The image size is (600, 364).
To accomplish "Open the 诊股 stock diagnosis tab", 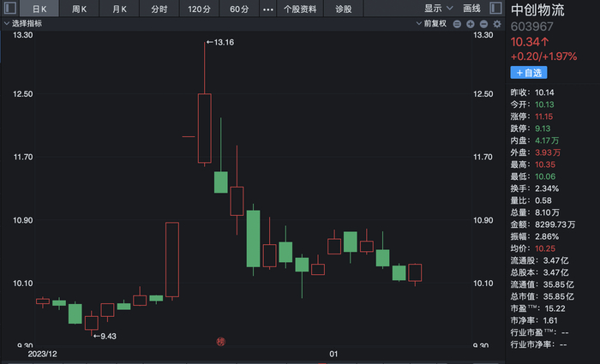I will pyautogui.click(x=343, y=9).
